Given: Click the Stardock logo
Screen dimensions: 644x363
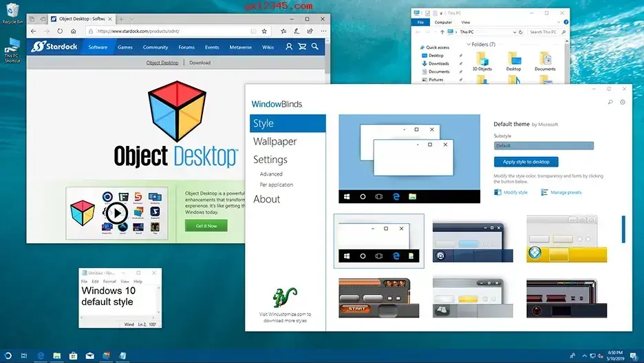Looking at the screenshot, I should tap(54, 47).
